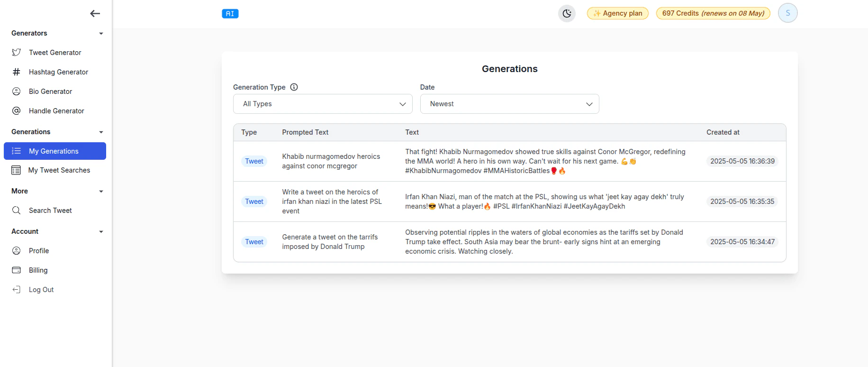Open the All Types dropdown
This screenshot has height=367, width=868.
(x=323, y=104)
